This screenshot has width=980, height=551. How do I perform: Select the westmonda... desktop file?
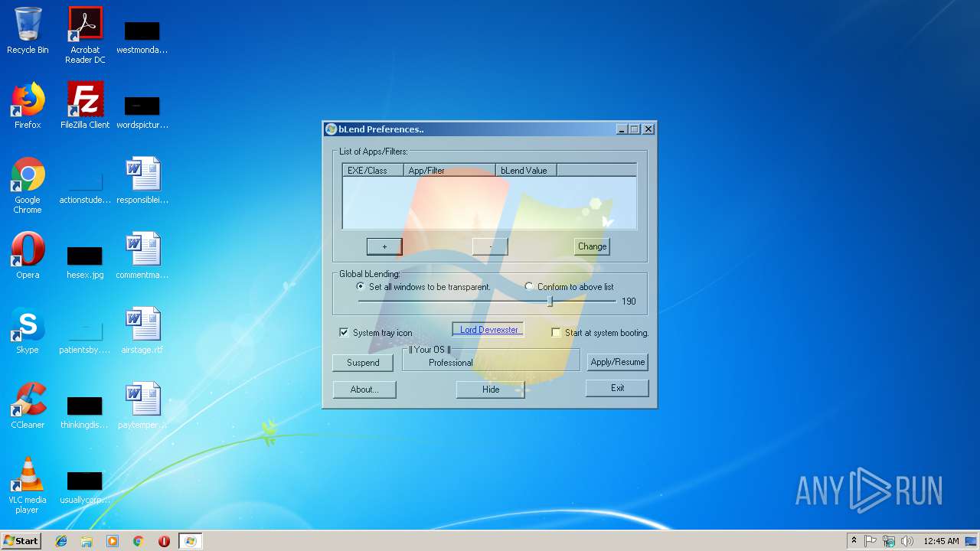(x=142, y=37)
